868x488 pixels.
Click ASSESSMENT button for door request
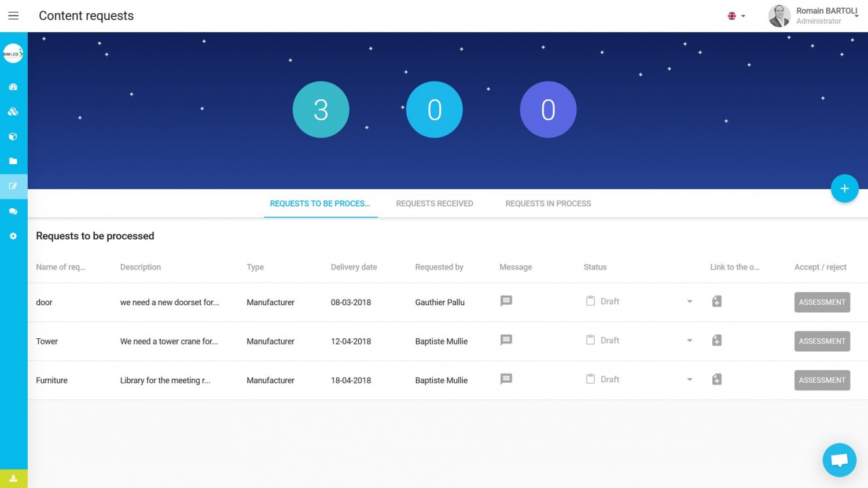(822, 302)
